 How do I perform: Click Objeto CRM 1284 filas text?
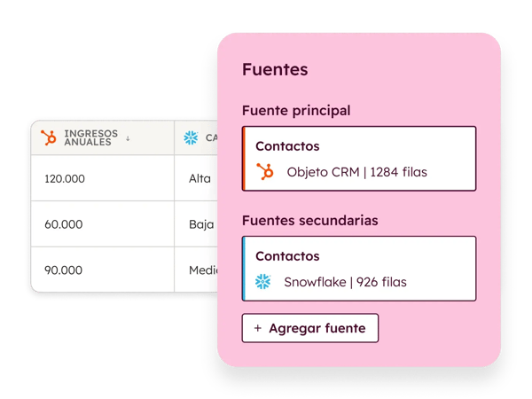356,172
